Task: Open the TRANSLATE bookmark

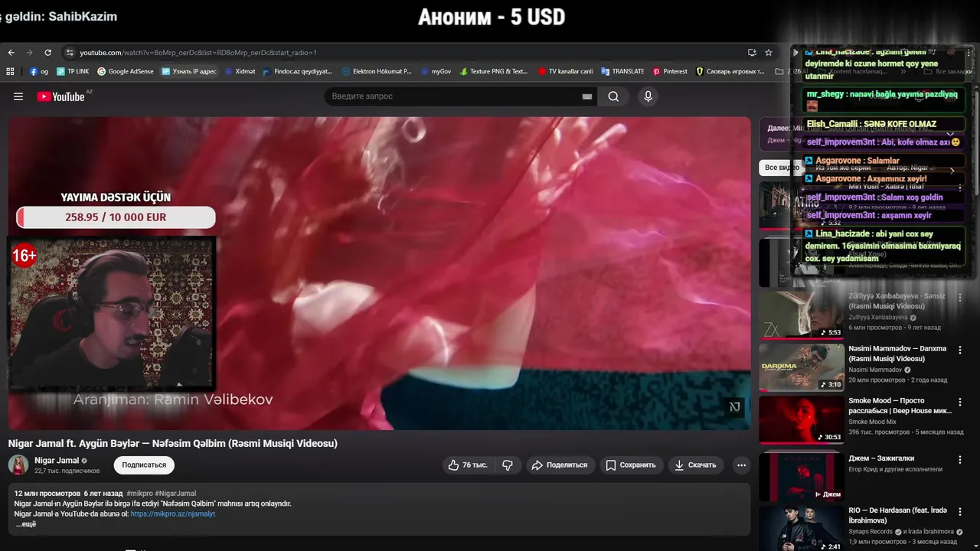Action: [x=622, y=71]
